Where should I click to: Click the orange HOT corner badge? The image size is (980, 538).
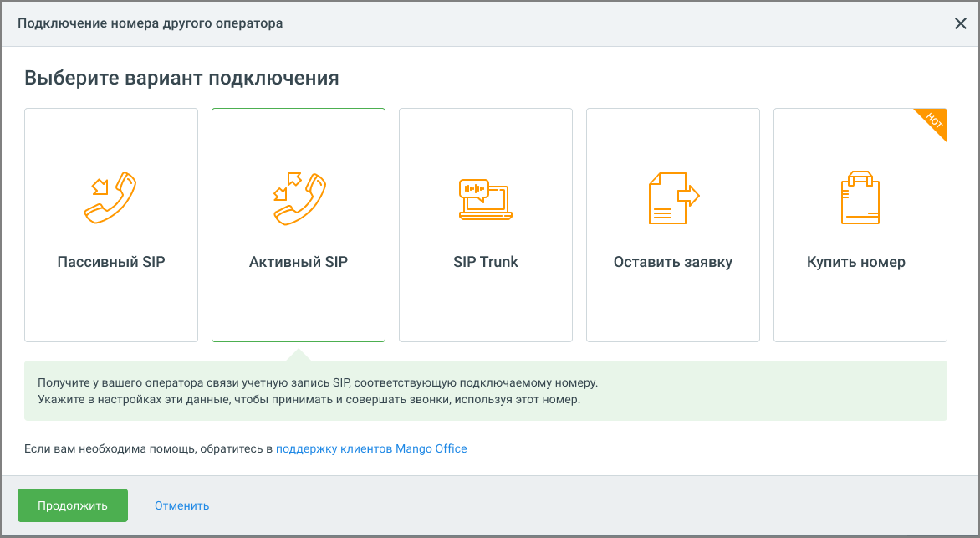click(933, 121)
